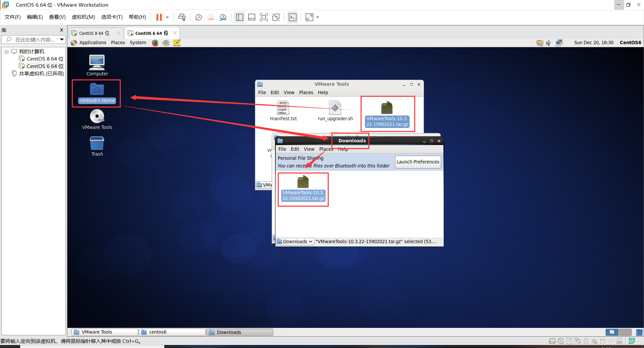Toggle the console view icon
Screen dimensions: 644x348
click(293, 17)
